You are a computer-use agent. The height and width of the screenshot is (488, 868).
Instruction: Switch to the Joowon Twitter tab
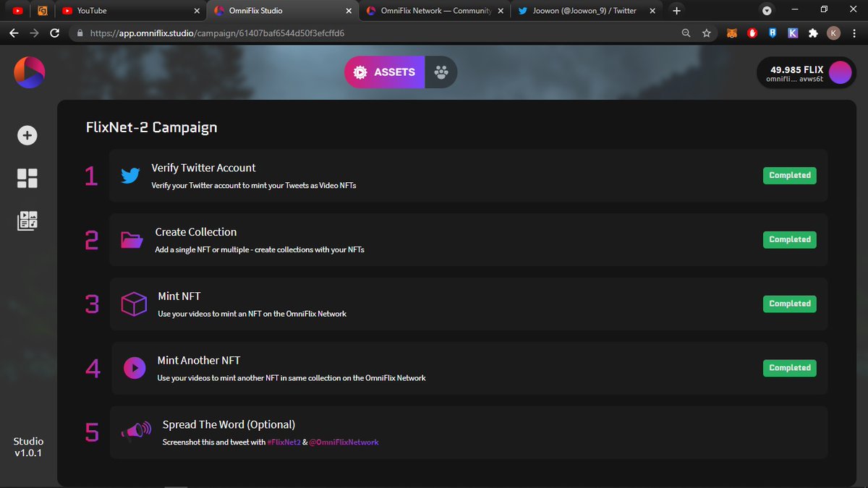(x=587, y=11)
